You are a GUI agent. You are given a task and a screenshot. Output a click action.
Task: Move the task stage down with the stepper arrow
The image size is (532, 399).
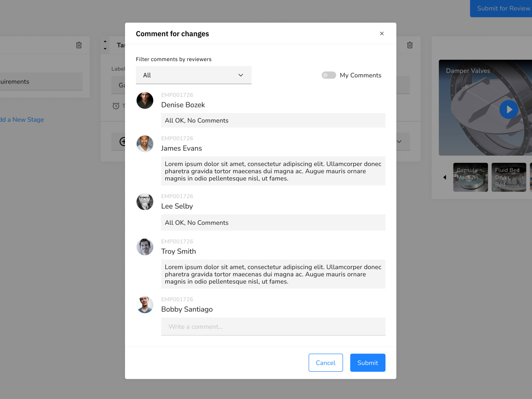click(105, 49)
